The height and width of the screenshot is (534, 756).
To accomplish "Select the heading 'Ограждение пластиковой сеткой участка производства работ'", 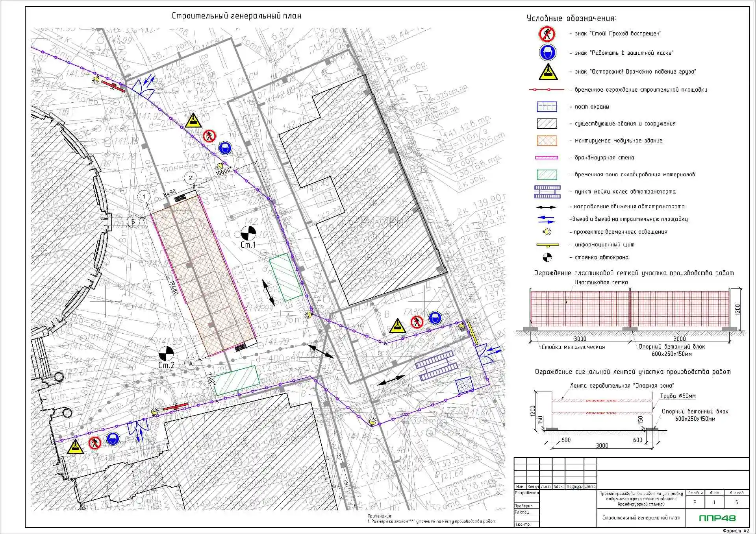I will [634, 273].
